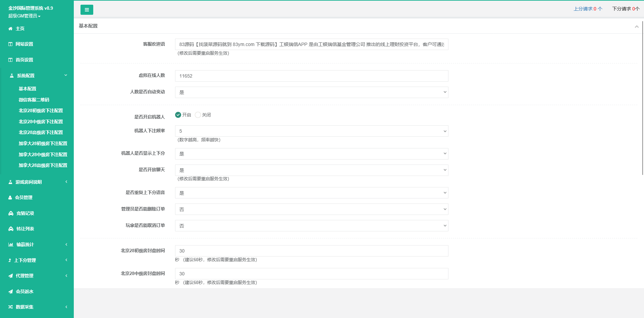This screenshot has width=644, height=318.
Task: Click the shuffle icon beside 数据采集
Action: coord(10,307)
